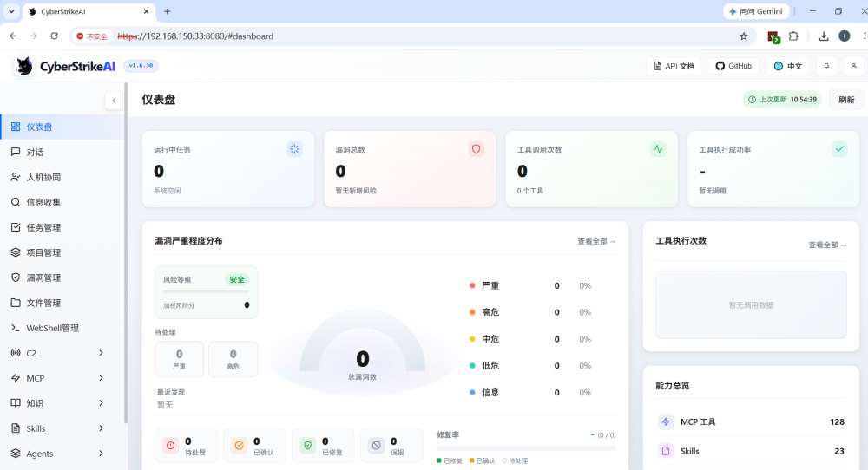Click the Skills document icon in overview
The width and height of the screenshot is (868, 470).
(666, 451)
